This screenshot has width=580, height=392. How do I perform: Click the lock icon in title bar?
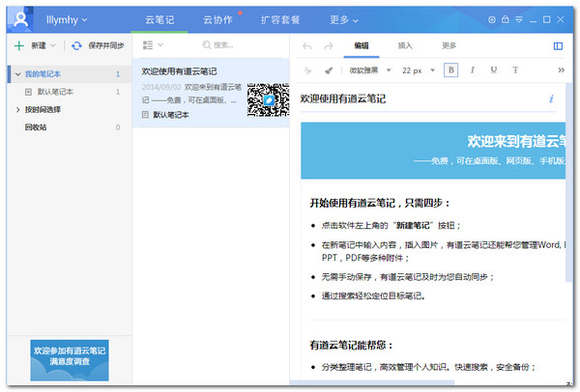(x=506, y=19)
